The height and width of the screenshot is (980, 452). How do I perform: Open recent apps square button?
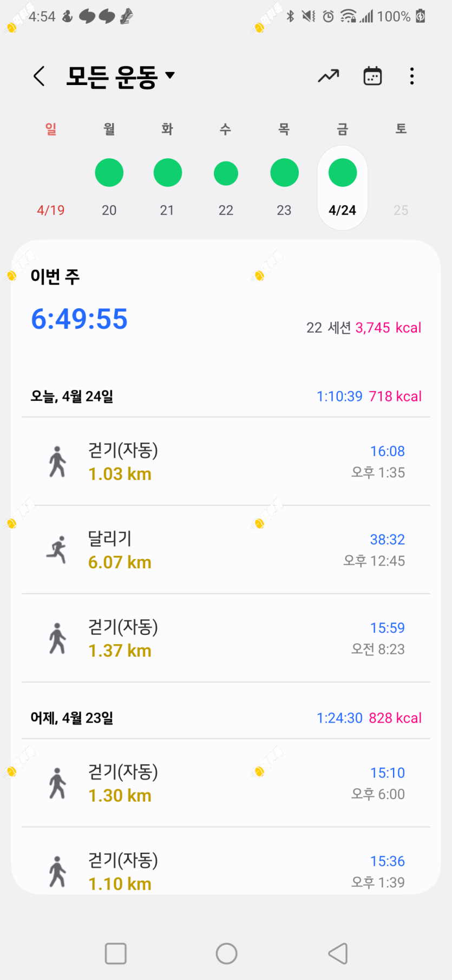pos(115,953)
